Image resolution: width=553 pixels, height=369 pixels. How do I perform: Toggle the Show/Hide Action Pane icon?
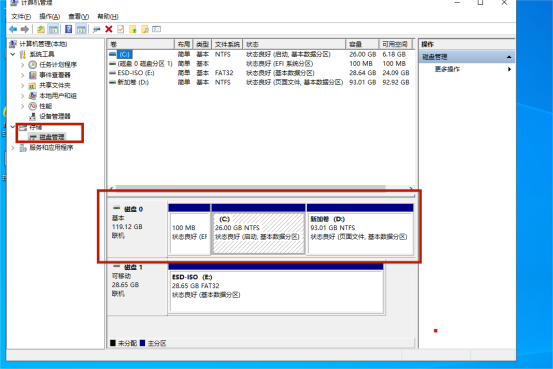click(x=81, y=29)
